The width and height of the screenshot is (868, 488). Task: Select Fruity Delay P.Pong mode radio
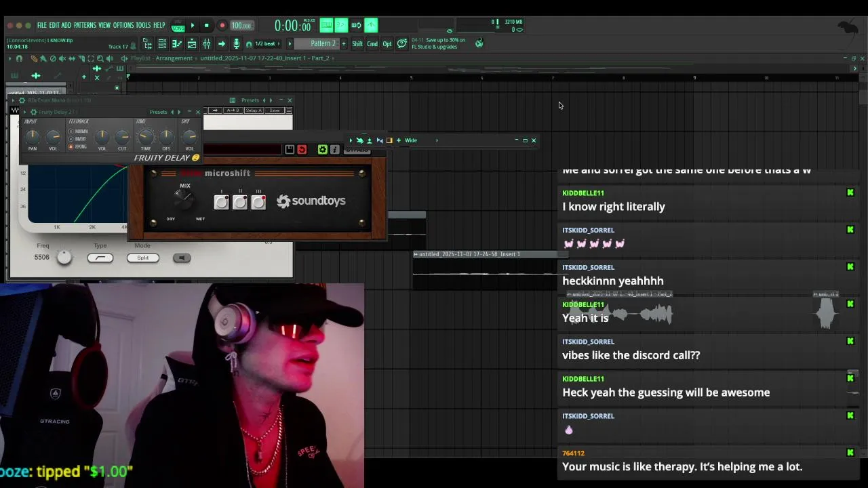pyautogui.click(x=71, y=146)
